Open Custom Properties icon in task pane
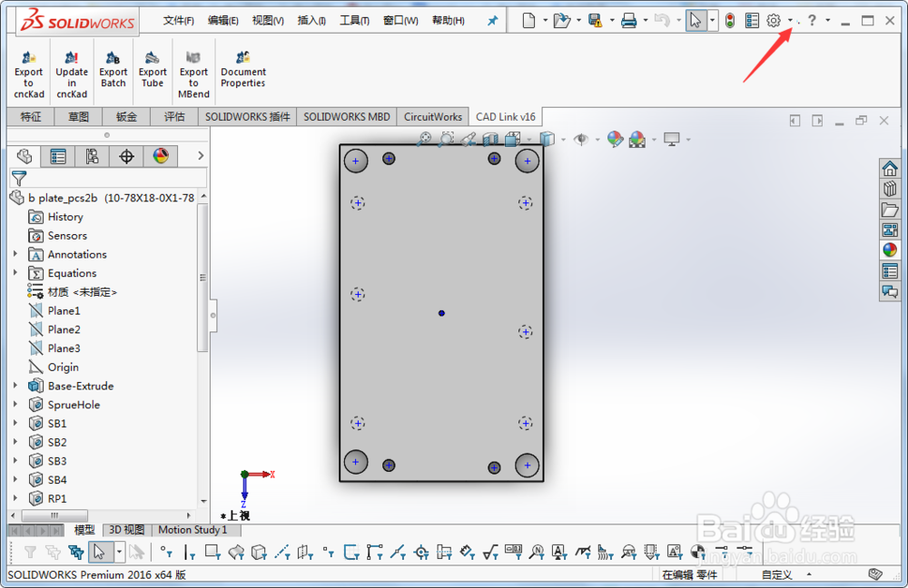Image resolution: width=908 pixels, height=588 pixels. [x=890, y=270]
